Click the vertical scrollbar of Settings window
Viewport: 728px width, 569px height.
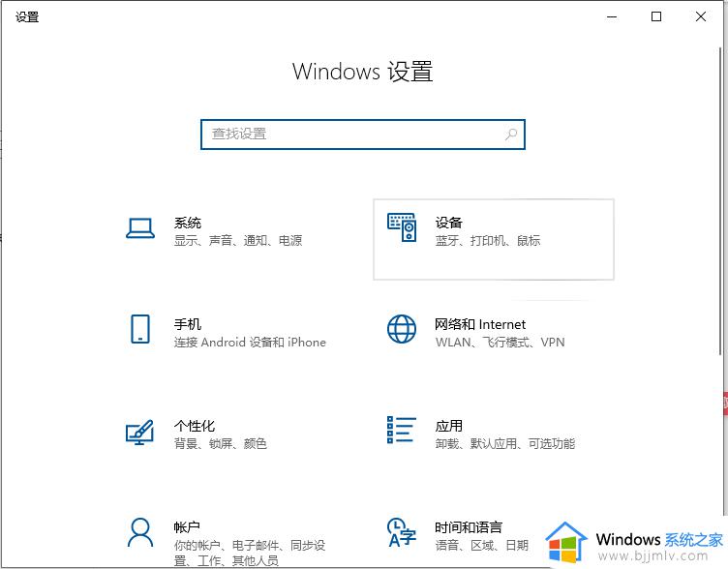coord(721,199)
